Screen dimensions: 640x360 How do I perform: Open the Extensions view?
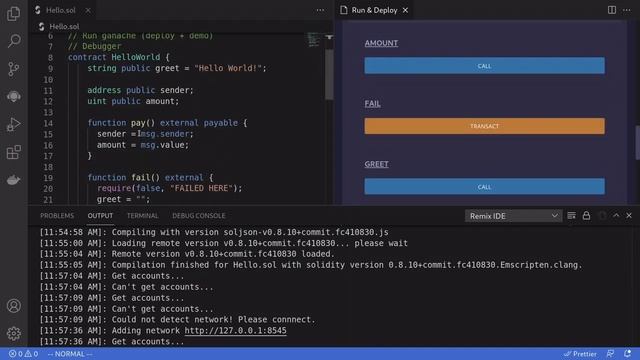pyautogui.click(x=13, y=152)
